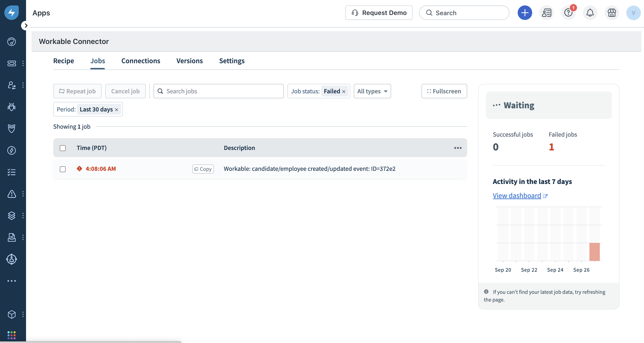Open the notifications bell
644x343 pixels.
[590, 13]
